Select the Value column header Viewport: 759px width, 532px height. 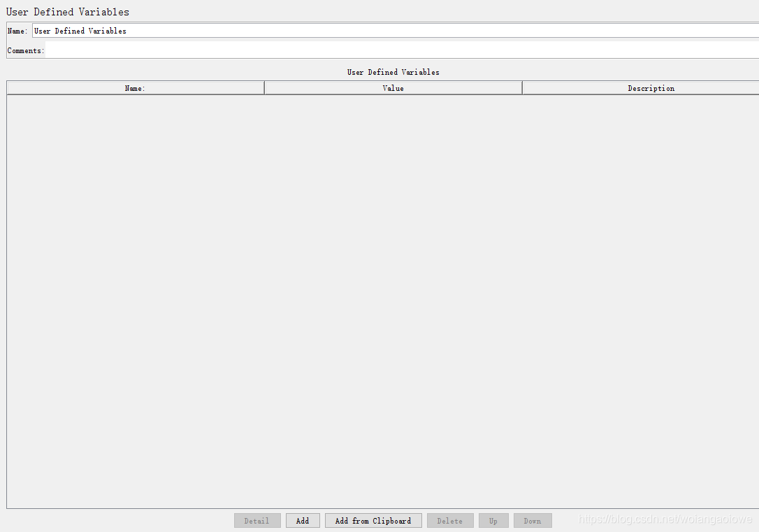tap(393, 87)
